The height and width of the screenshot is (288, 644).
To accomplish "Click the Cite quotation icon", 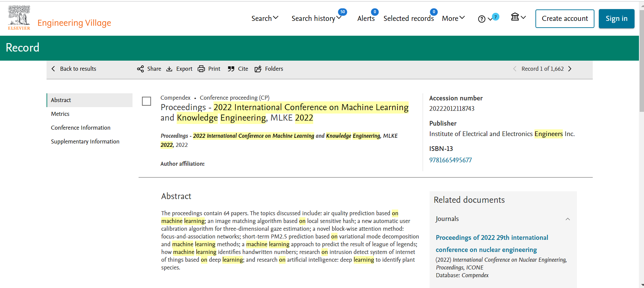I will pyautogui.click(x=231, y=69).
